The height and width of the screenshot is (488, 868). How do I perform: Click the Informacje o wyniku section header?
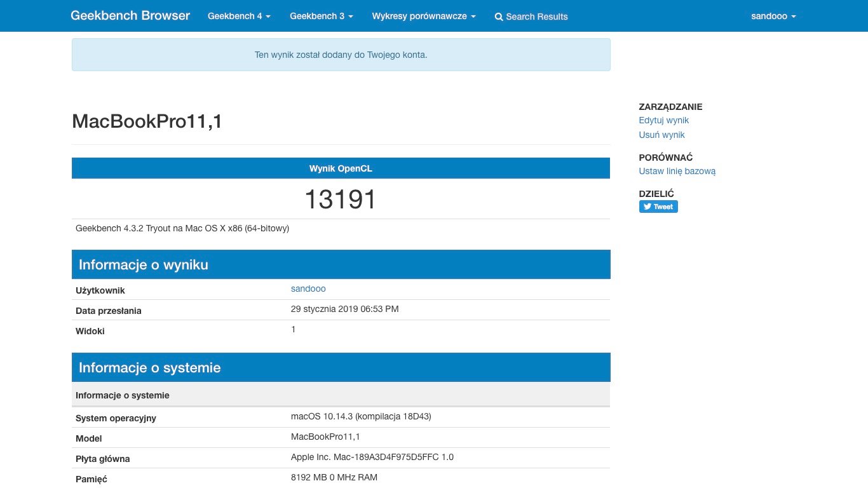[341, 264]
